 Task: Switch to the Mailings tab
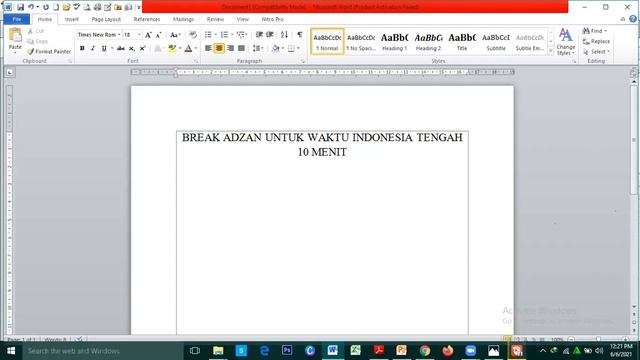point(183,19)
